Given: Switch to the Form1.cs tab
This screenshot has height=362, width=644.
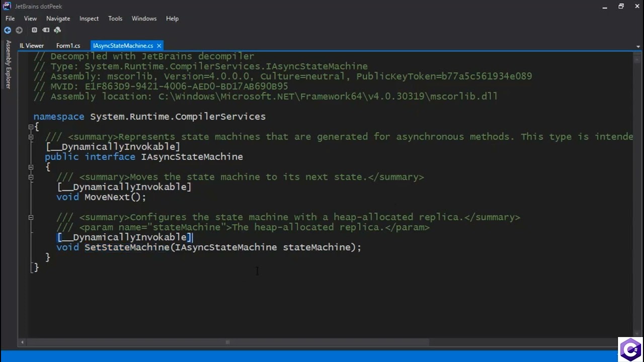Looking at the screenshot, I should (68, 46).
